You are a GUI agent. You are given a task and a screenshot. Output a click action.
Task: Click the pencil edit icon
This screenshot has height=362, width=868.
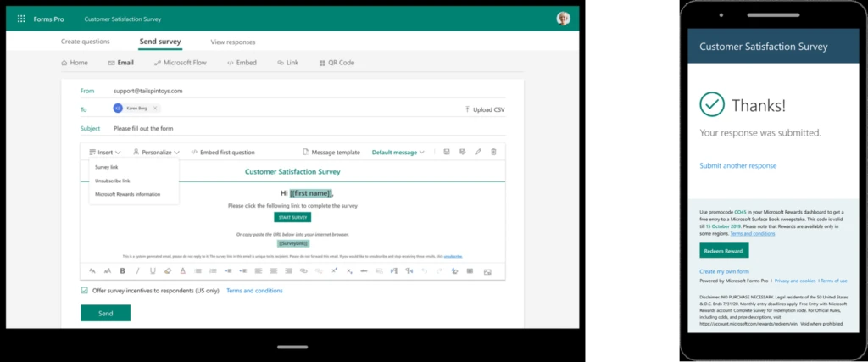(477, 152)
